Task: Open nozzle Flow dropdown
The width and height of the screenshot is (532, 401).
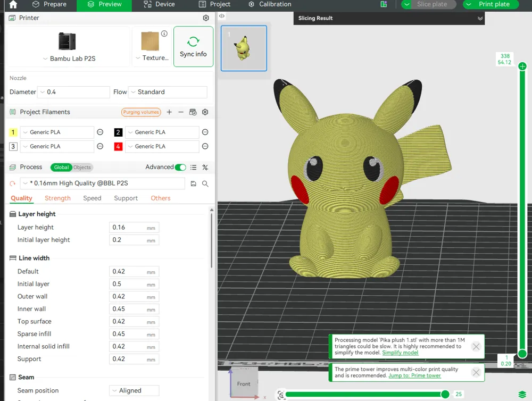Action: click(168, 92)
